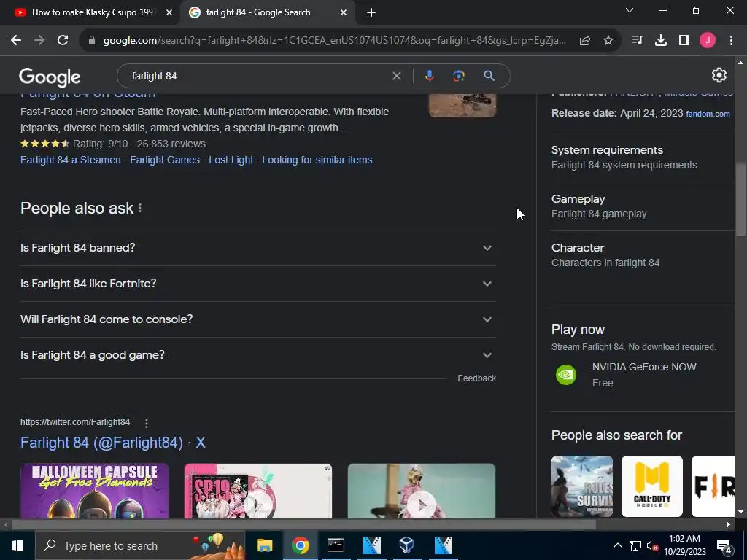Click the horizontal scrollbar at bottom

point(304,525)
